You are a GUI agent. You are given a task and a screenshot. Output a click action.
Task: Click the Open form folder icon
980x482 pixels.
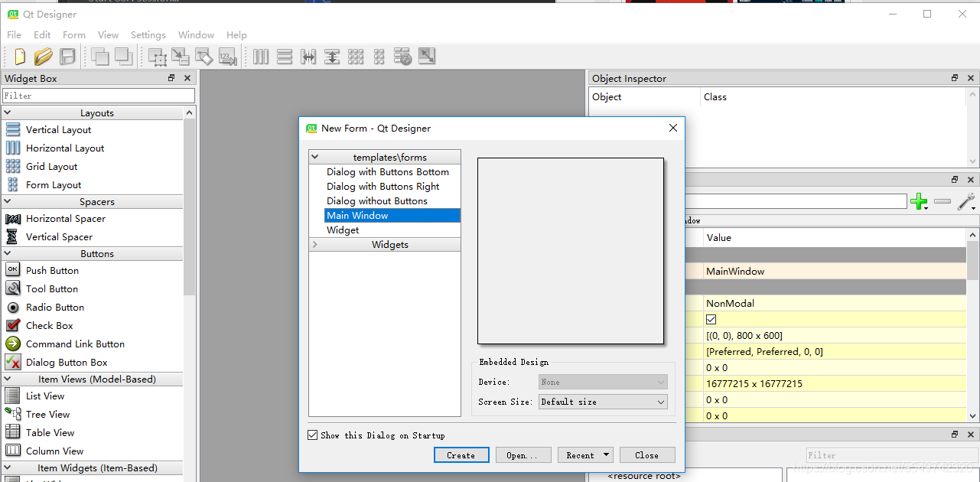point(44,56)
